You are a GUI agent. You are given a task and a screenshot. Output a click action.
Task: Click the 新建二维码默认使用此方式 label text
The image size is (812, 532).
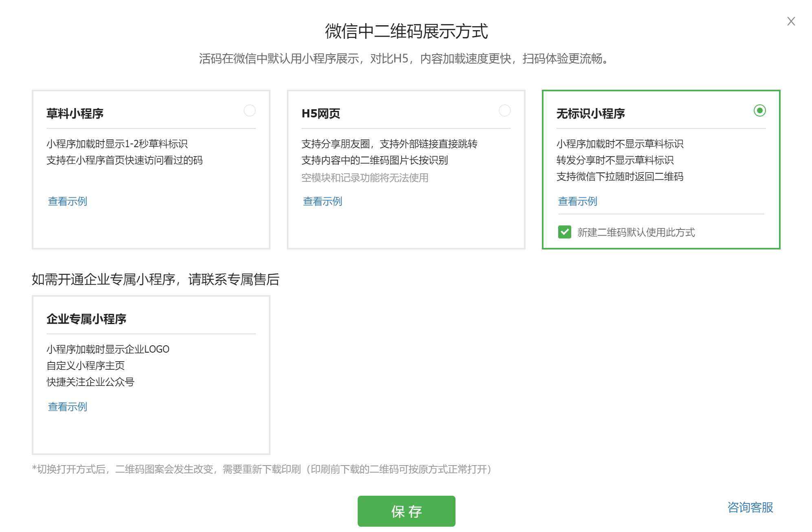tap(636, 232)
